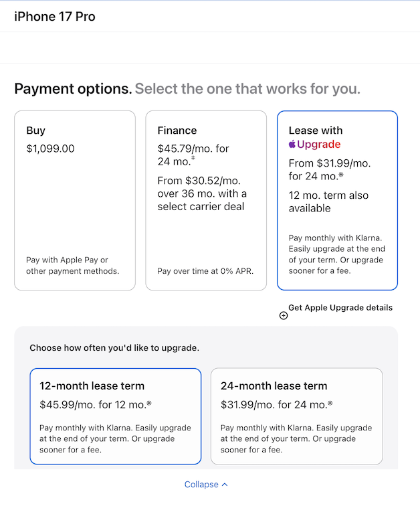Choose the 12-month lease term

click(x=115, y=416)
